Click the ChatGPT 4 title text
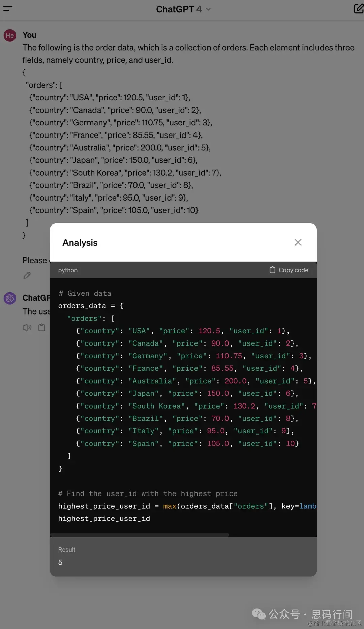The width and height of the screenshot is (364, 629). [x=179, y=9]
